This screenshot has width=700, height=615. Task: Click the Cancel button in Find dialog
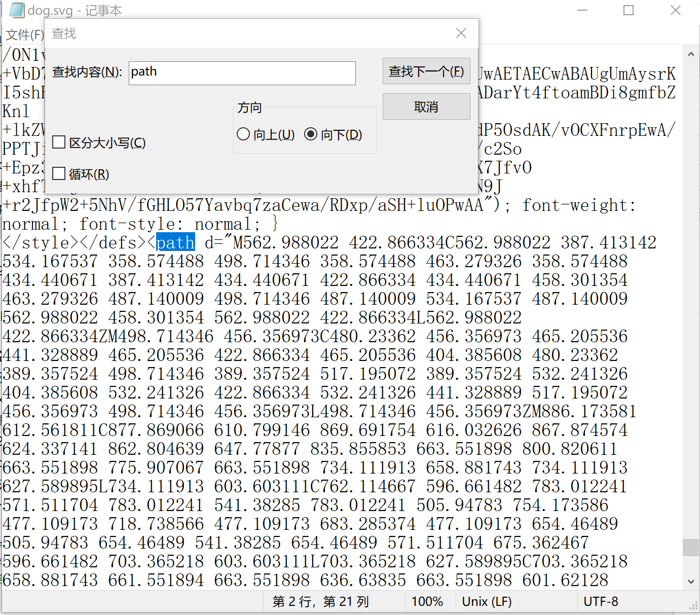point(426,106)
